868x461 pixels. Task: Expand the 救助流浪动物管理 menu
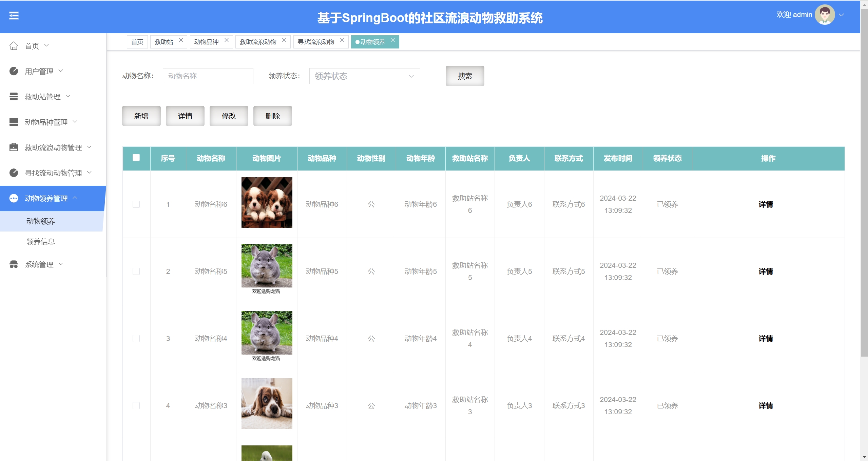point(90,147)
